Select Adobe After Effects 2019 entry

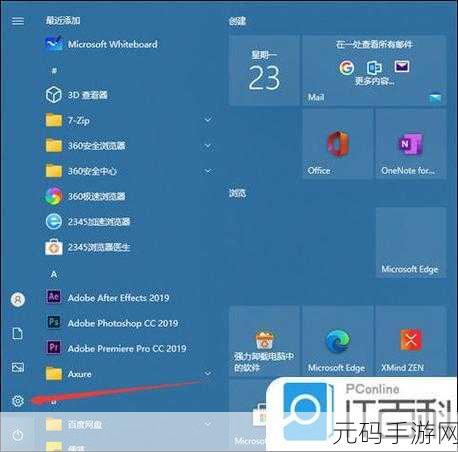coord(118,297)
